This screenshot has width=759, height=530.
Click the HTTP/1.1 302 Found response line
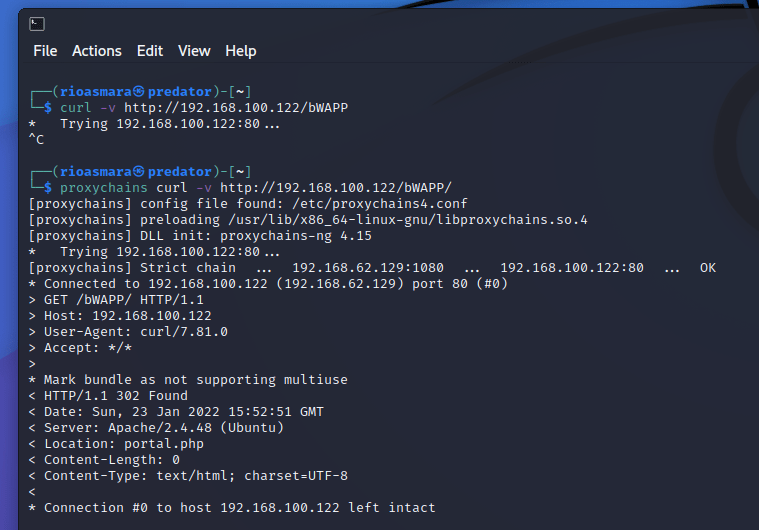click(116, 396)
